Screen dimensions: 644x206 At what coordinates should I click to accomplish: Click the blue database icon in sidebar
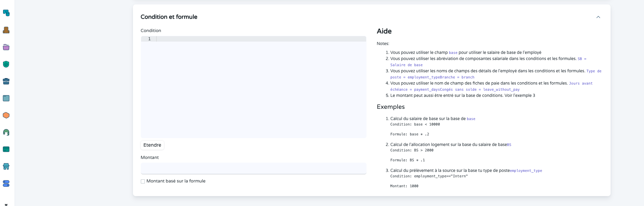[x=6, y=13]
